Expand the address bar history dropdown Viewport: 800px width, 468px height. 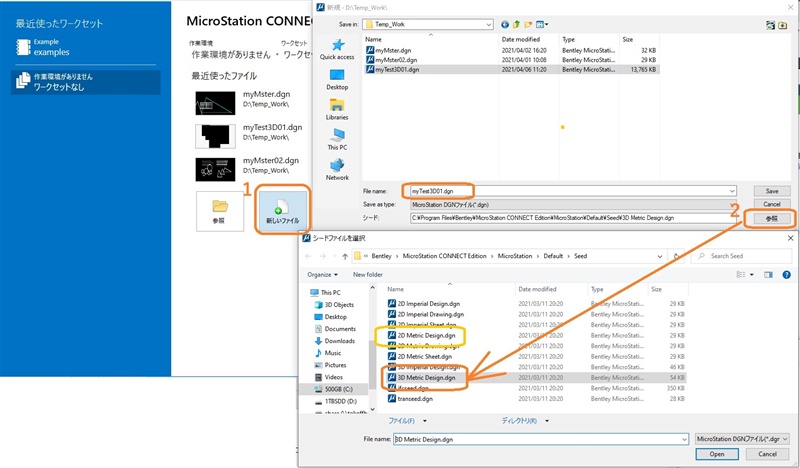click(x=660, y=256)
